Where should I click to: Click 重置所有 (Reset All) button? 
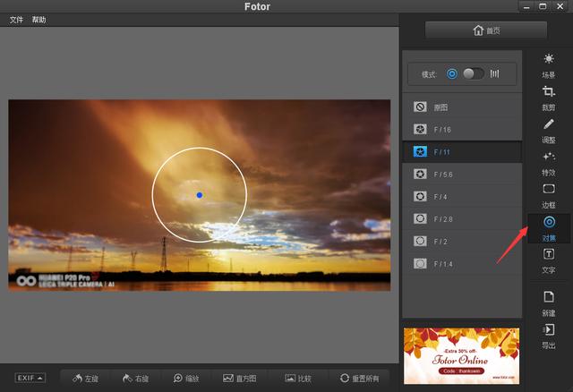click(359, 378)
